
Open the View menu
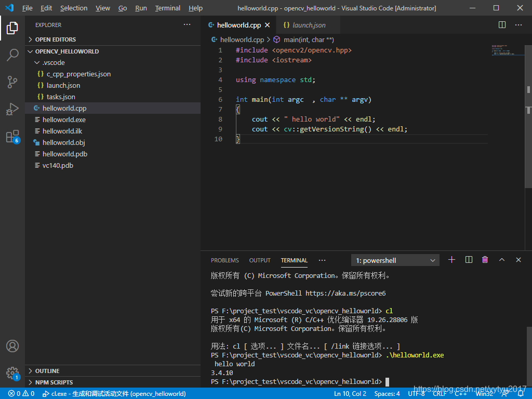click(x=103, y=8)
